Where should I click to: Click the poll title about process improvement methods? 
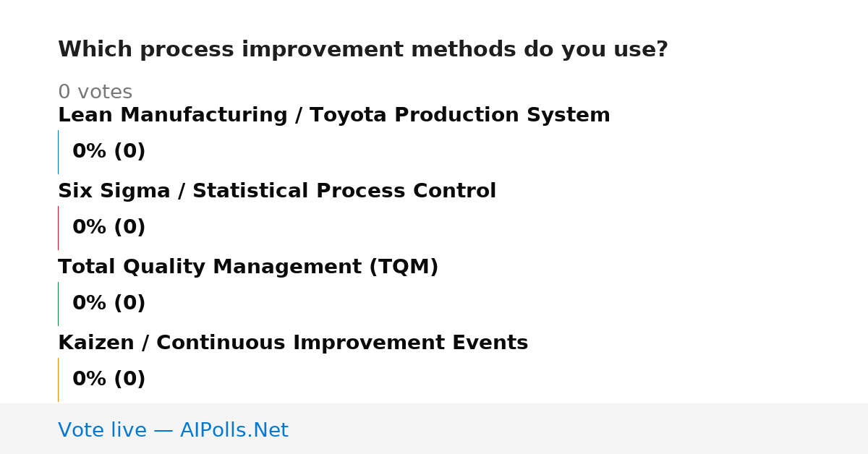(363, 50)
